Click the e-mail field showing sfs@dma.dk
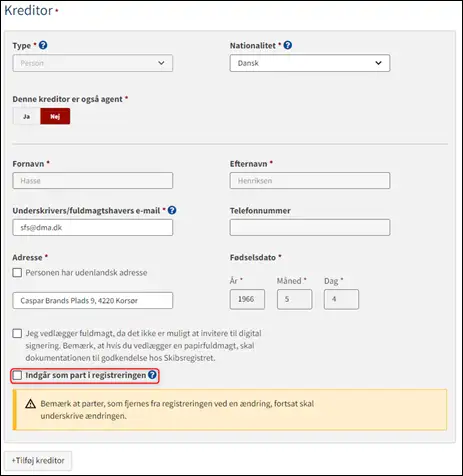 pyautogui.click(x=93, y=227)
